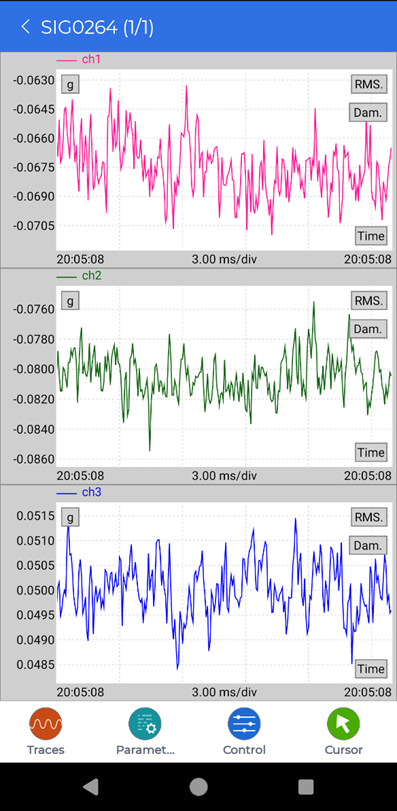Click the 3.00 ms/div label under ch2
Image resolution: width=397 pixels, height=811 pixels.
224,475
